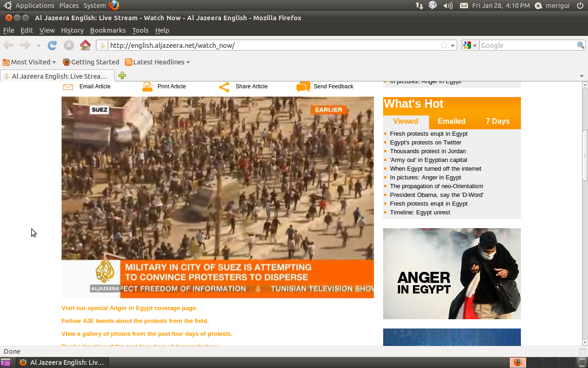The image size is (588, 368).
Task: Follow AJE tweets about the protests link
Action: point(135,321)
